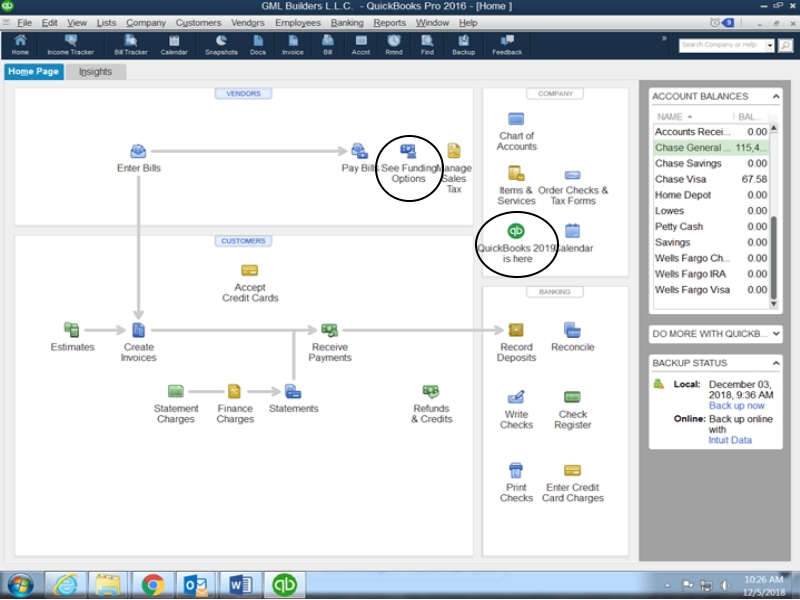Start Backup from the icon bar

(463, 45)
